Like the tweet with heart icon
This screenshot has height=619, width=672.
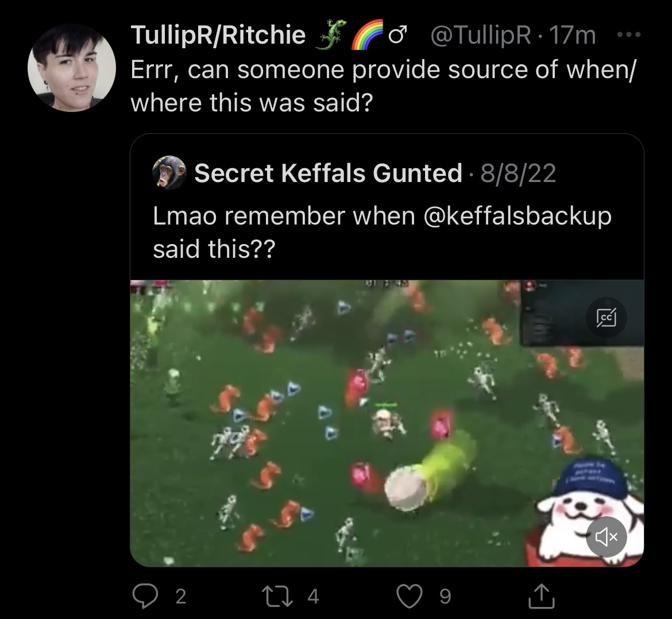point(410,596)
